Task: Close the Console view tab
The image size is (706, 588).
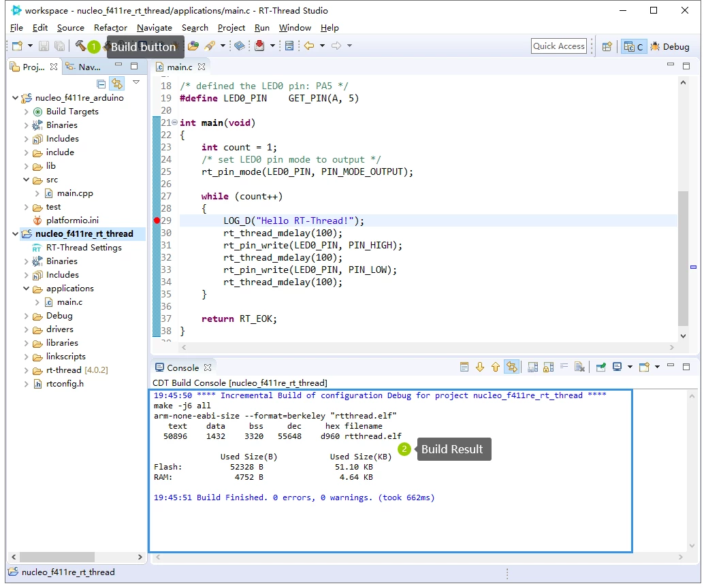Action: pyautogui.click(x=208, y=367)
